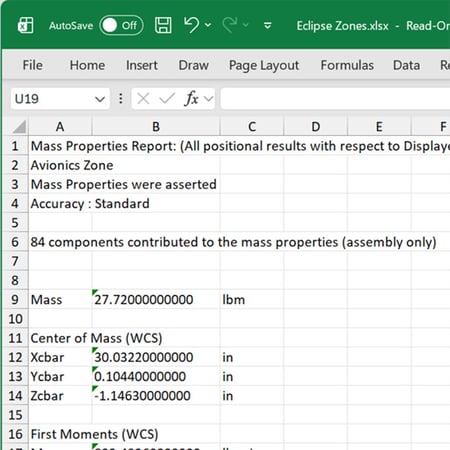
Task: Click the Cancel entry X icon
Action: click(x=143, y=99)
